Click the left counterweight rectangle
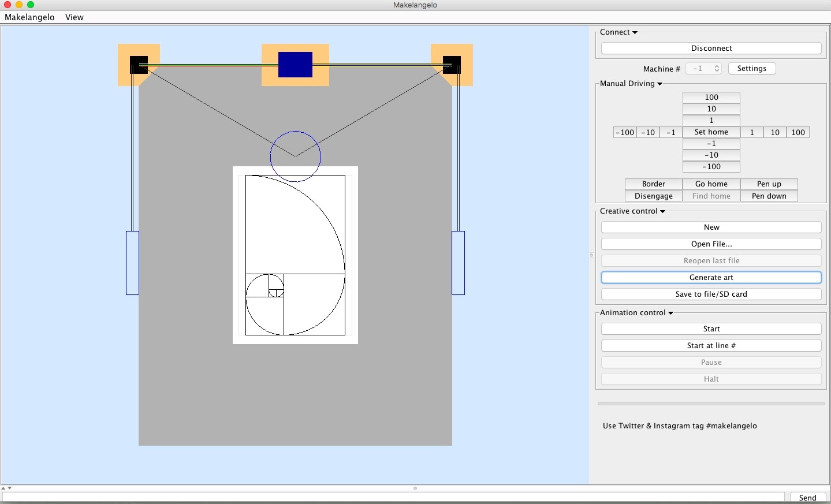The height and width of the screenshot is (504, 831). (132, 263)
